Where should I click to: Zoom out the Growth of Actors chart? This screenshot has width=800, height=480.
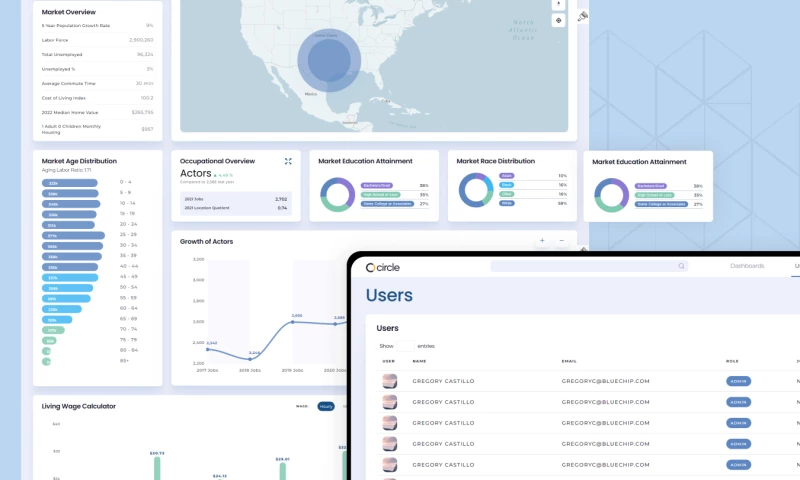coord(561,240)
